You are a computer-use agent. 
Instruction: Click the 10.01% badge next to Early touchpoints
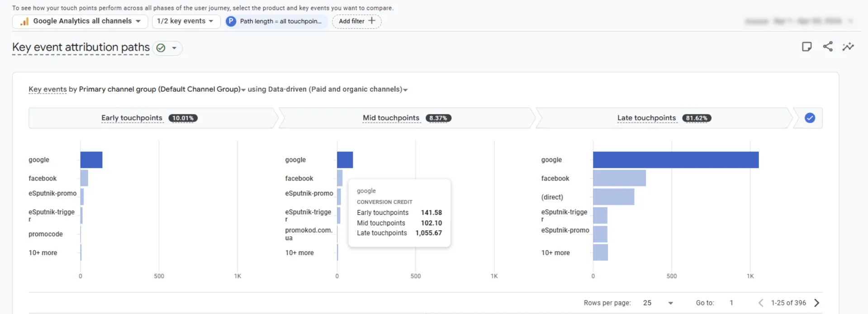[183, 118]
